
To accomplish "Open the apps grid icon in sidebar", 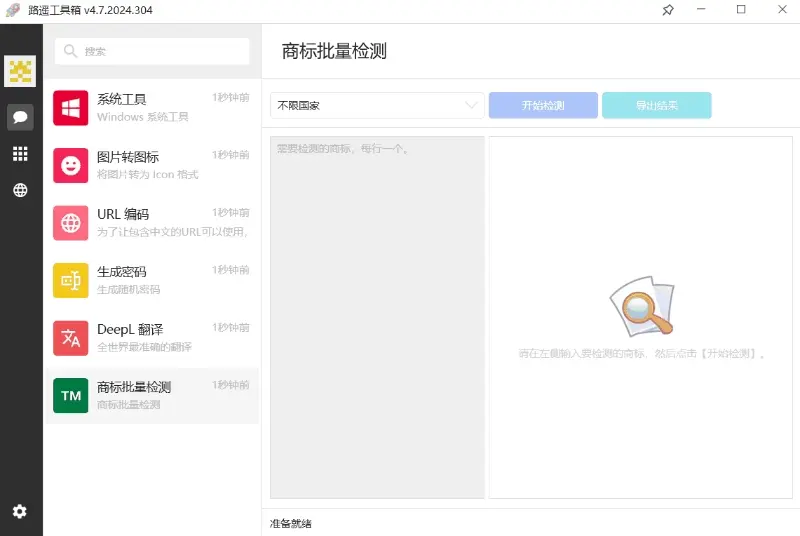I will coord(20,154).
